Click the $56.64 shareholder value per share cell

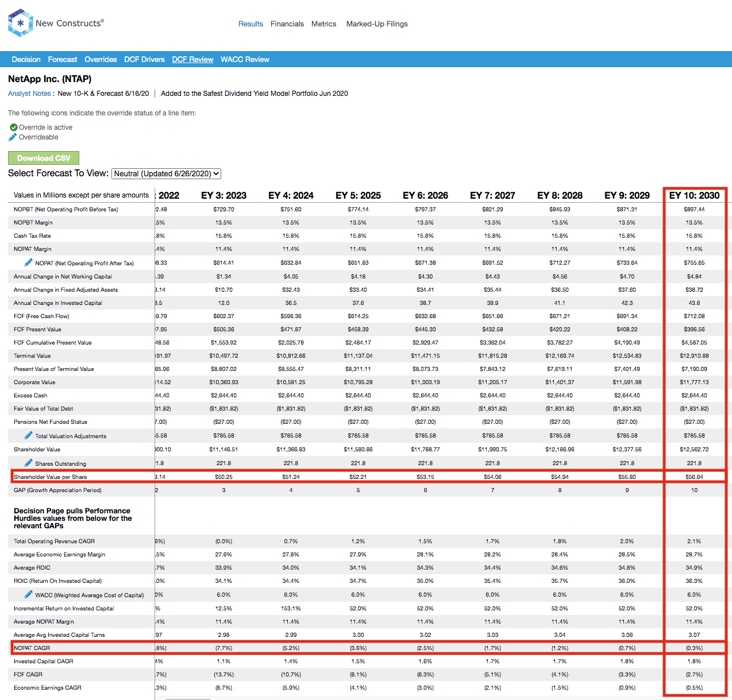click(x=694, y=477)
